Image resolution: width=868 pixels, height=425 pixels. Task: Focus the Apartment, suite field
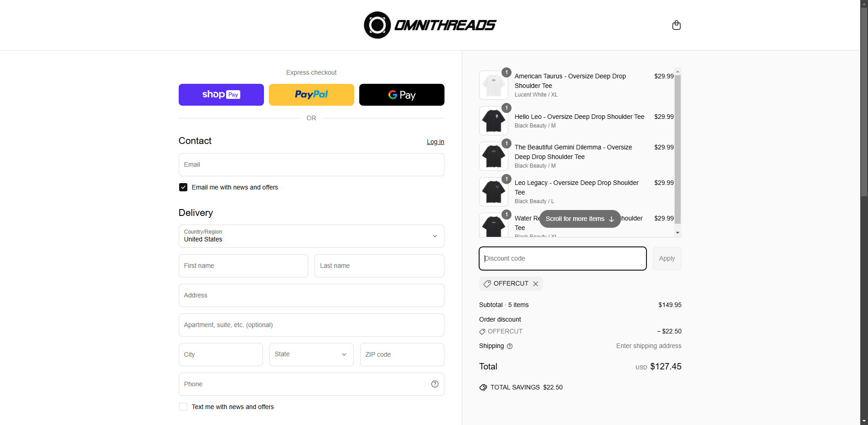[311, 325]
